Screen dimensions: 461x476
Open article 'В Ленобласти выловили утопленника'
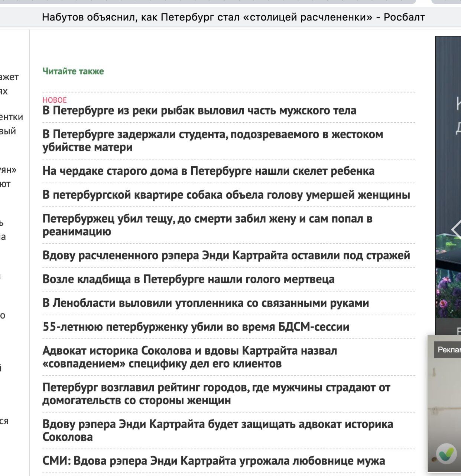tap(206, 303)
